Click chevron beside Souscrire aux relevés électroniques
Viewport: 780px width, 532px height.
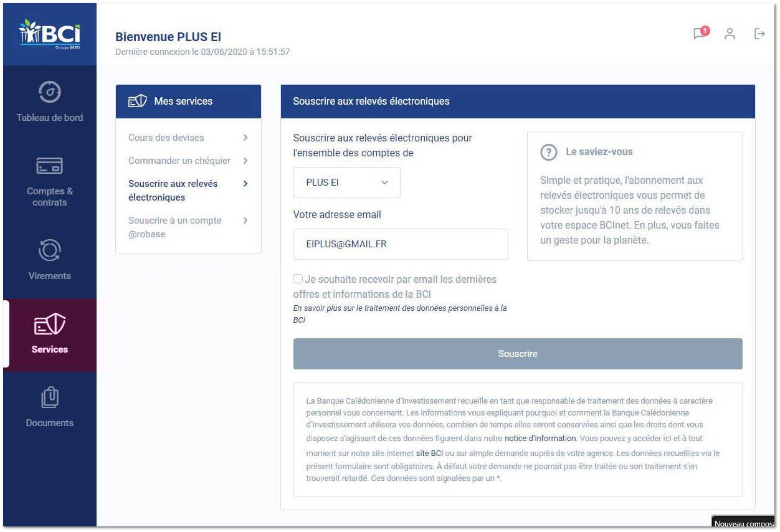click(x=245, y=184)
